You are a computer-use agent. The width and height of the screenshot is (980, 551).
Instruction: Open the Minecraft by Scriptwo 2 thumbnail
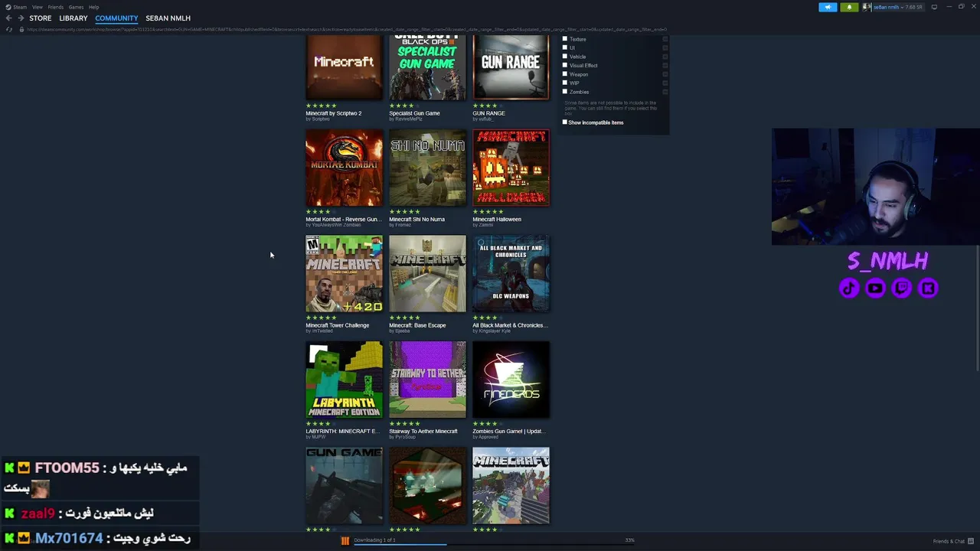coord(344,67)
